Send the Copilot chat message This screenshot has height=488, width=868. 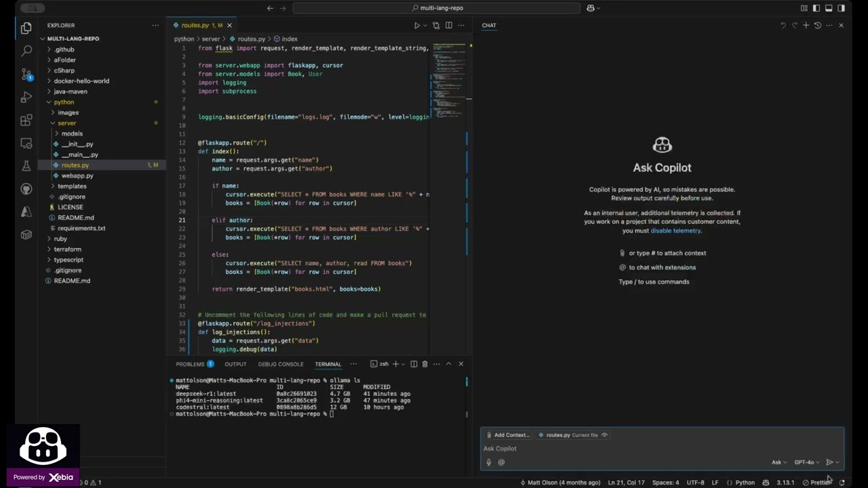coord(829,462)
